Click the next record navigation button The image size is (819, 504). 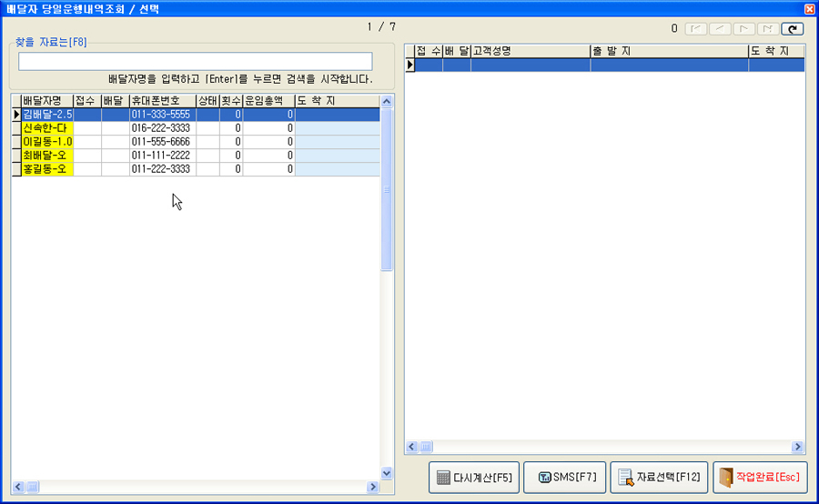743,29
